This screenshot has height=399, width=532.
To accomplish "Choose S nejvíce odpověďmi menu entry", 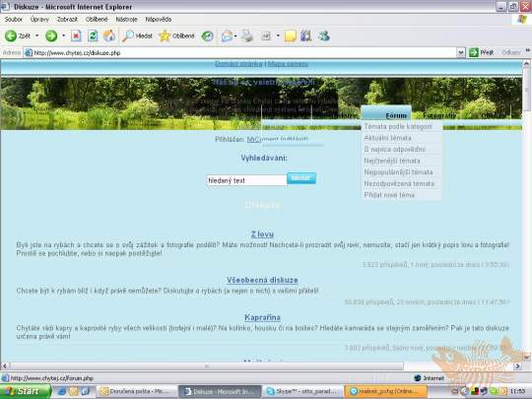I will pos(395,150).
